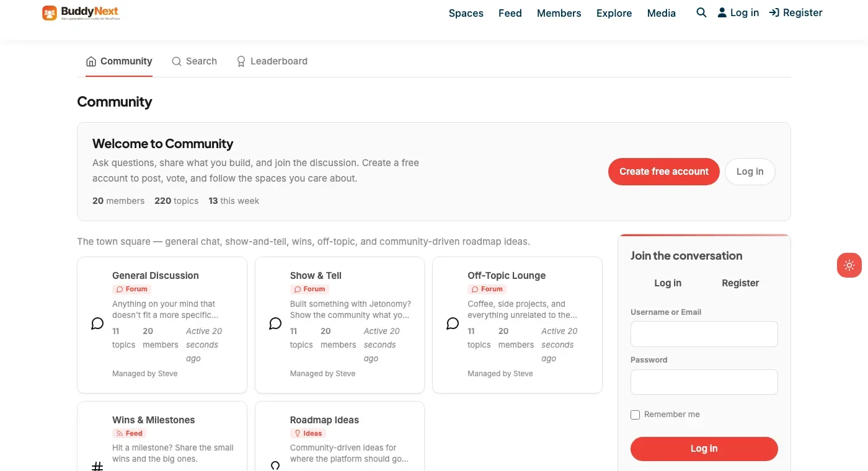Click the Wins & Milestones hash icon
The width and height of the screenshot is (868, 471).
click(97, 466)
